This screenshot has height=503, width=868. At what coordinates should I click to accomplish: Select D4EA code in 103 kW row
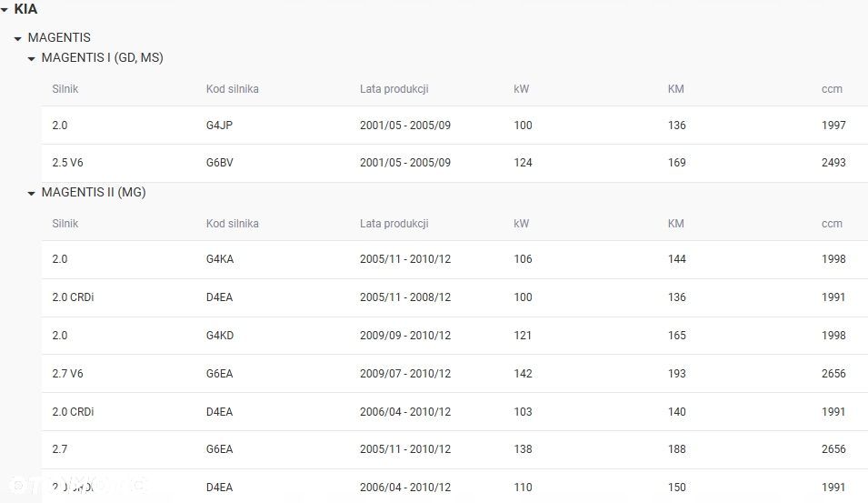tap(219, 412)
